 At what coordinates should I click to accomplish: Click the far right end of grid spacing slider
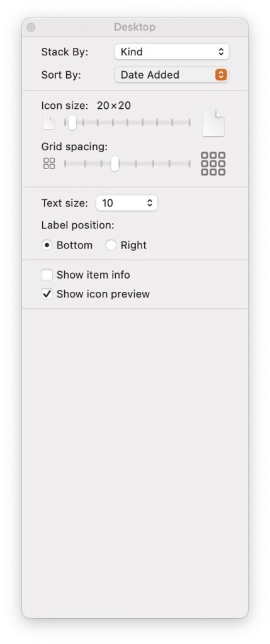(189, 164)
